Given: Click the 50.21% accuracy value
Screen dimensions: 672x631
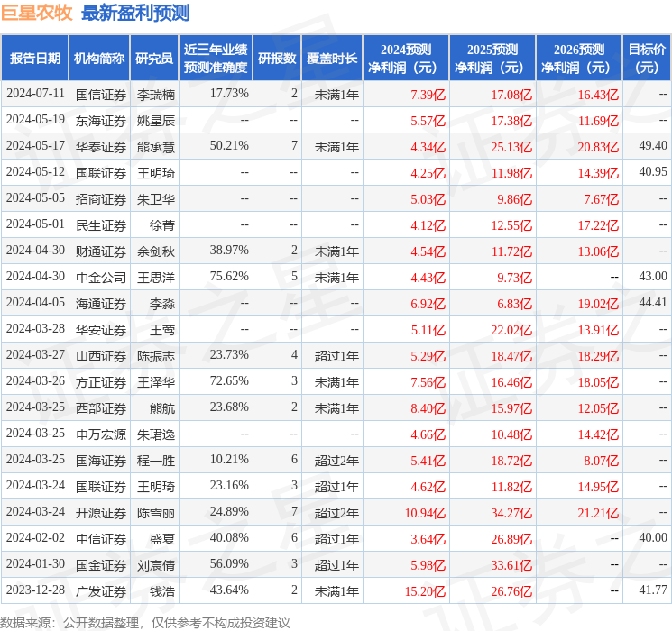Looking at the screenshot, I should click(229, 146).
